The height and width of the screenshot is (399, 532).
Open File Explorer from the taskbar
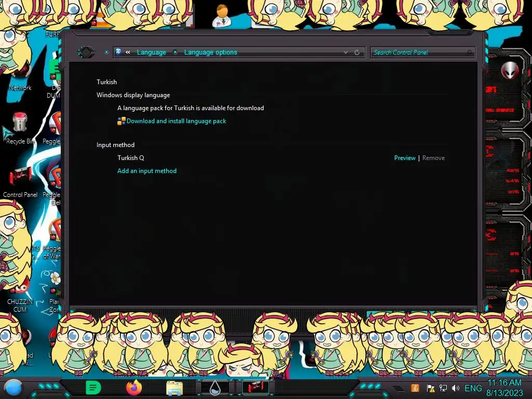point(175,388)
